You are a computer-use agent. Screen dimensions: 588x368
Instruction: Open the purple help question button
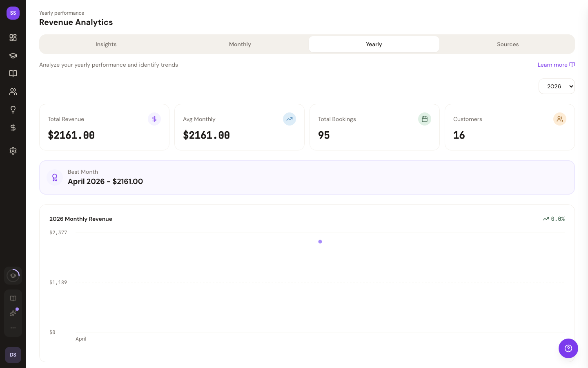[x=568, y=348]
